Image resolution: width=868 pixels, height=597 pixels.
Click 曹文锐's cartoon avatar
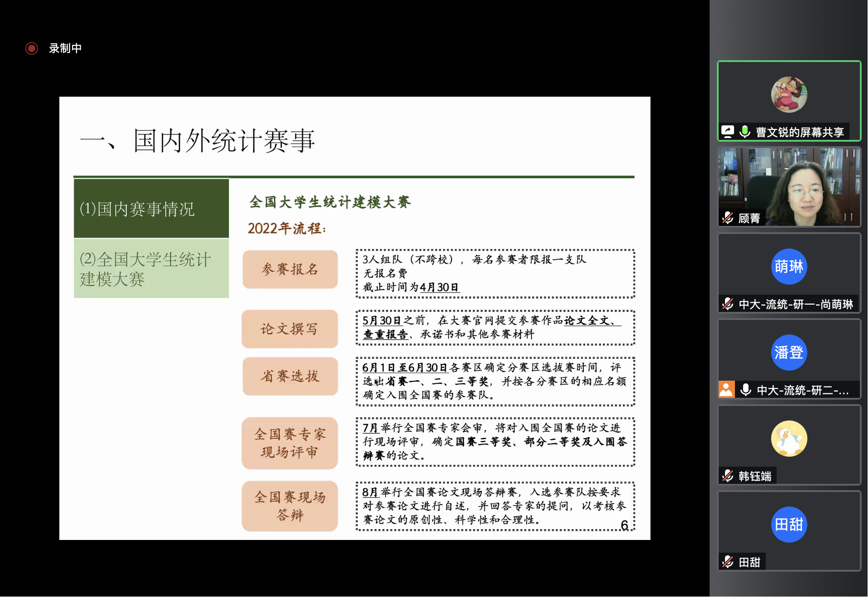point(788,95)
